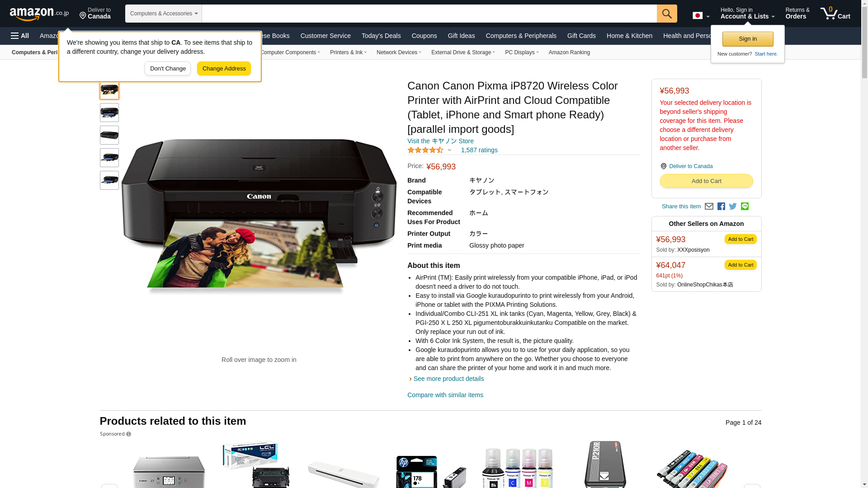868x488 pixels.
Task: Open the 1,587 ratings link
Action: pos(479,150)
